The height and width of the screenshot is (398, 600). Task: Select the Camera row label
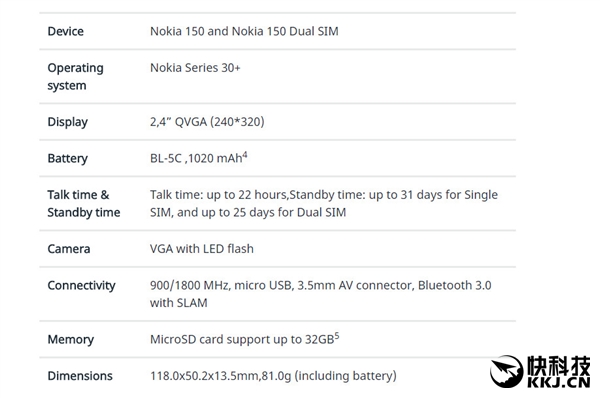click(x=69, y=249)
